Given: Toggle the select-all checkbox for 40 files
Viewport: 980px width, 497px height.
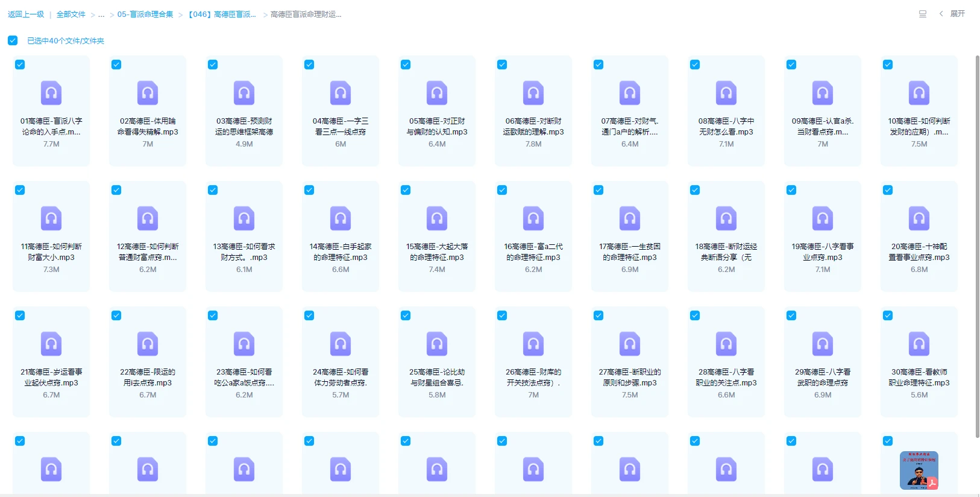Looking at the screenshot, I should tap(13, 40).
